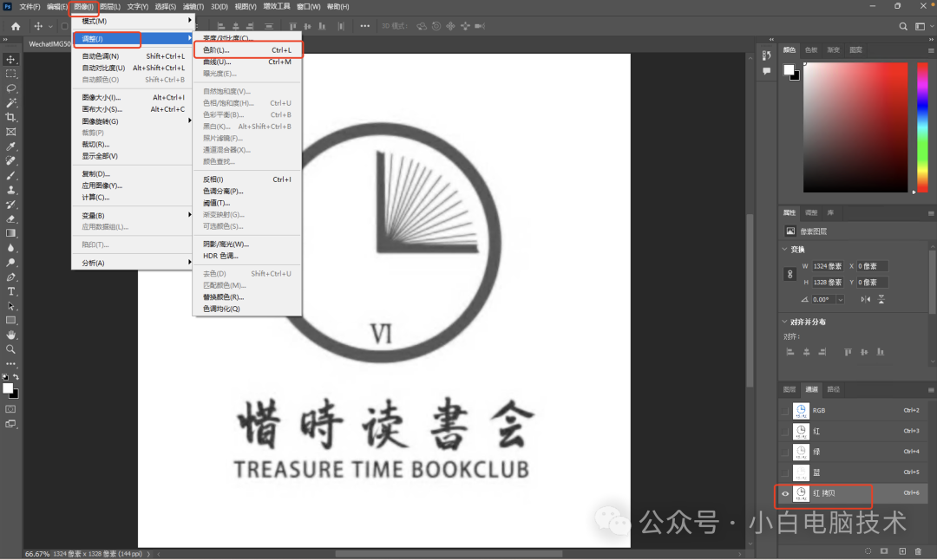Switch to the 色板 tab
937x560 pixels.
811,50
